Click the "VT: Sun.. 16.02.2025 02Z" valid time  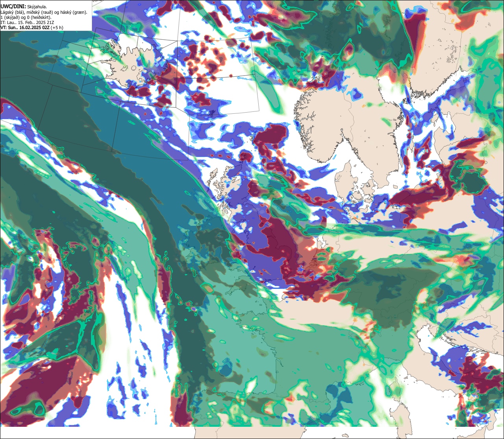pyautogui.click(x=25, y=28)
